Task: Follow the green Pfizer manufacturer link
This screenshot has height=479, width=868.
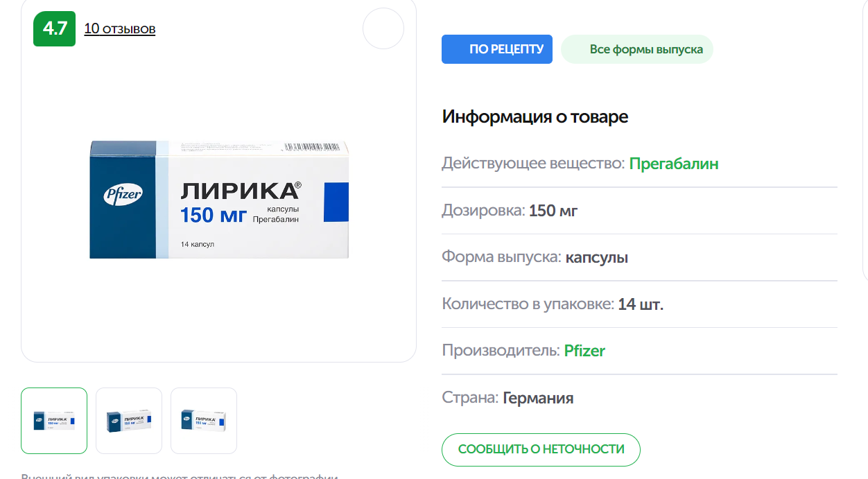Action: (x=584, y=351)
